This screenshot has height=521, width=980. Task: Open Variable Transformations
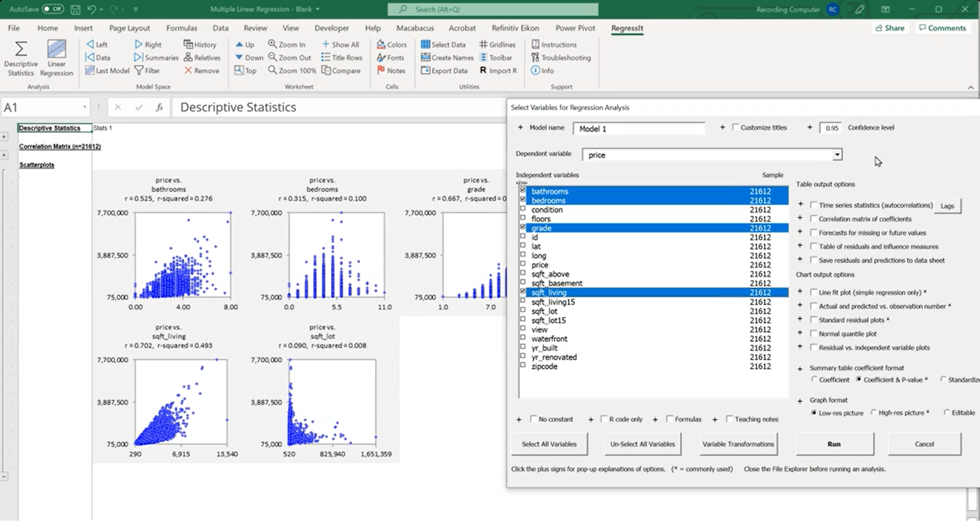tap(738, 444)
